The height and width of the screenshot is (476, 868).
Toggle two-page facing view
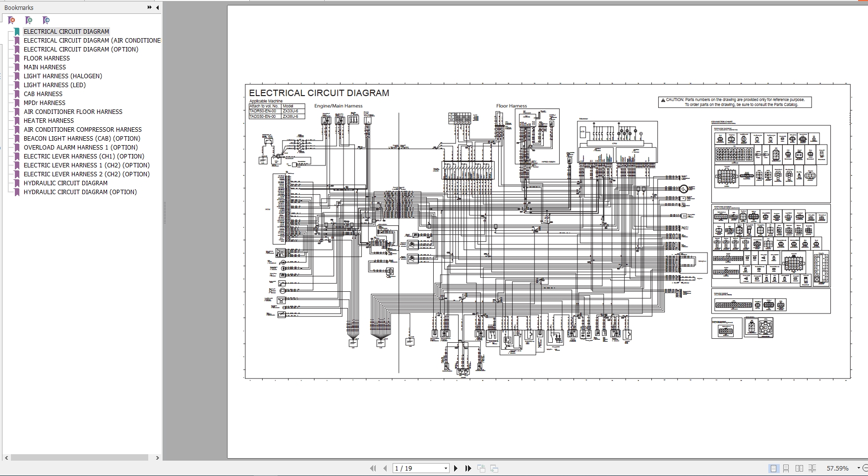(799, 468)
